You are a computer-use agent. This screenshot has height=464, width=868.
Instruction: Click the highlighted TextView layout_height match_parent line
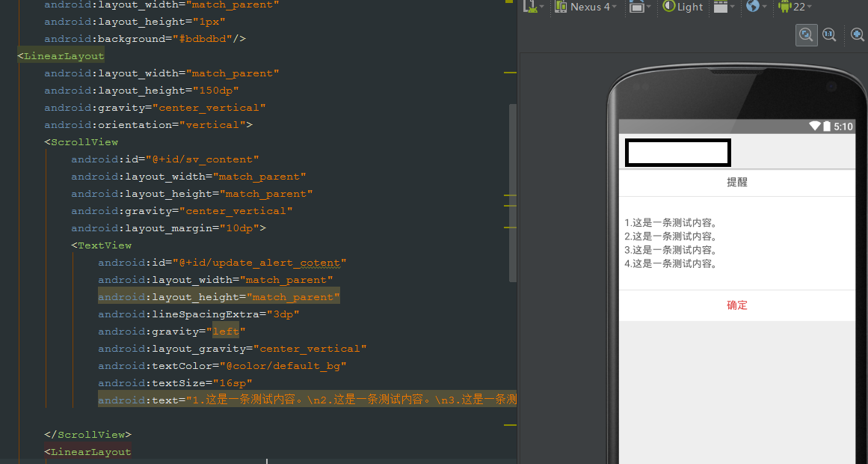pos(218,297)
